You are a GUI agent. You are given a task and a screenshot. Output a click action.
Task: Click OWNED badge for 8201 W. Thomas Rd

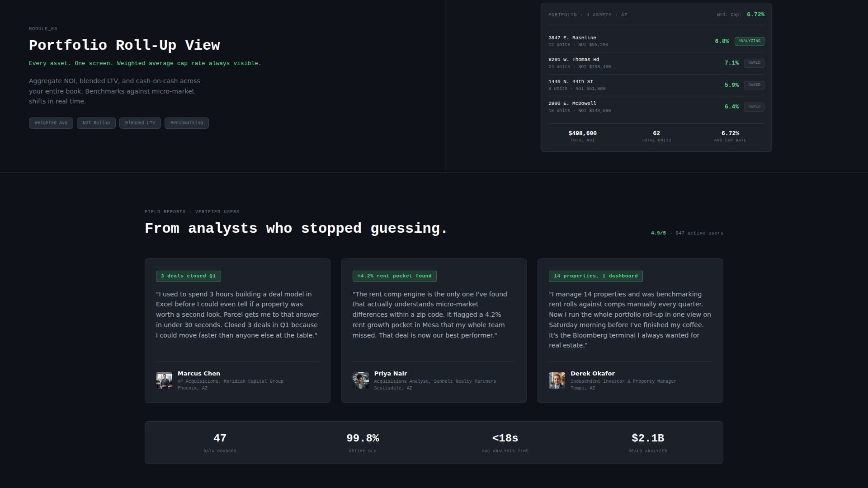click(754, 63)
